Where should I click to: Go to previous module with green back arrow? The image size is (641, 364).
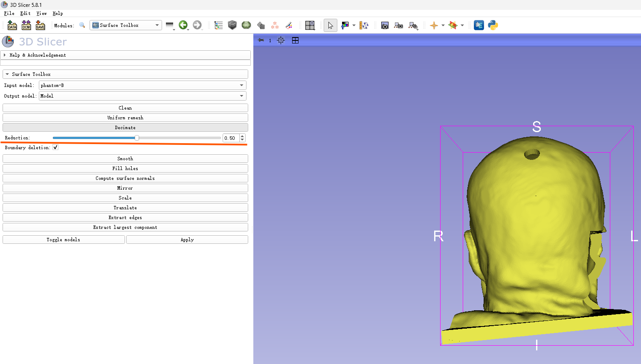[183, 25]
